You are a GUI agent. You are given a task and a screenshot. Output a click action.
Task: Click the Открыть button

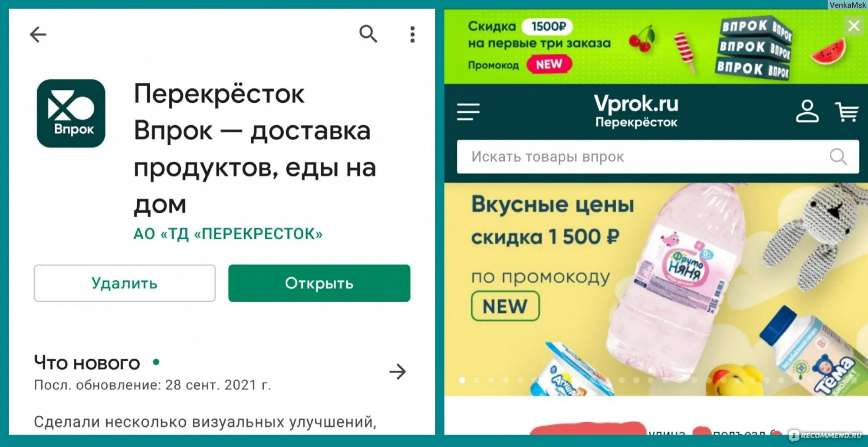point(319,283)
